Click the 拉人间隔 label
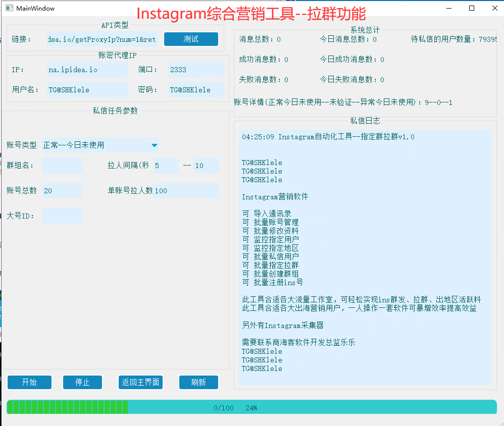The image size is (504, 426). coord(128,166)
